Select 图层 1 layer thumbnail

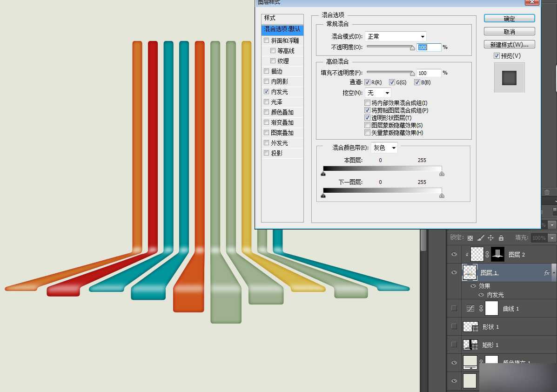coord(470,273)
